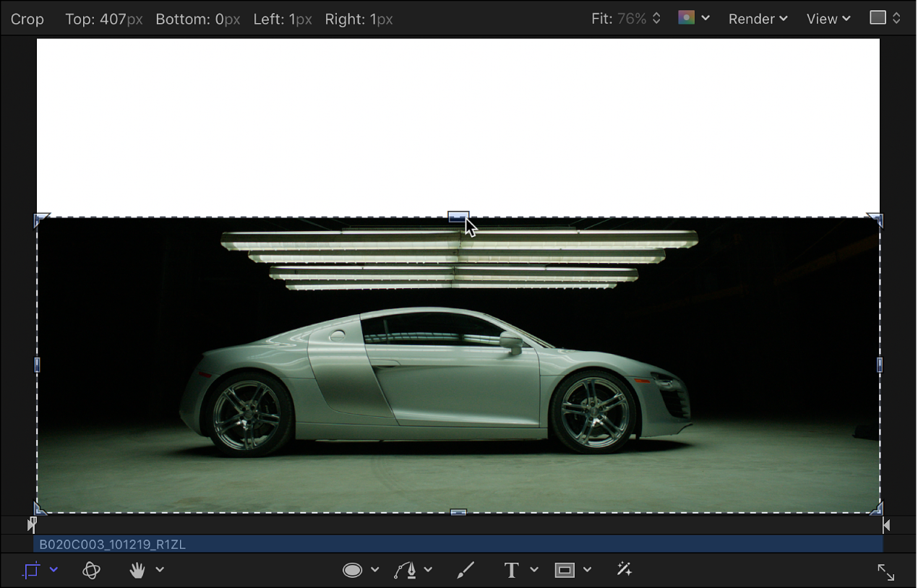This screenshot has height=588, width=918.
Task: Click the Left crop value field
Action: pos(283,20)
